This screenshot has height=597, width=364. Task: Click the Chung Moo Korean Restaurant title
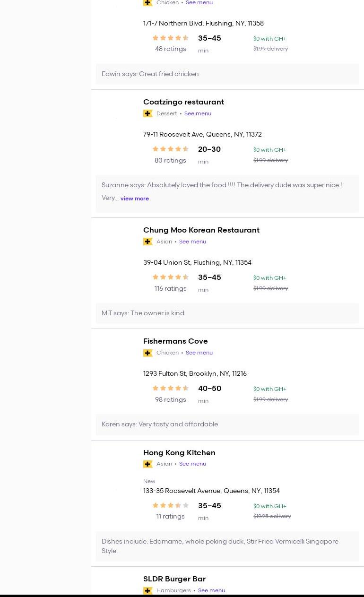tap(201, 230)
